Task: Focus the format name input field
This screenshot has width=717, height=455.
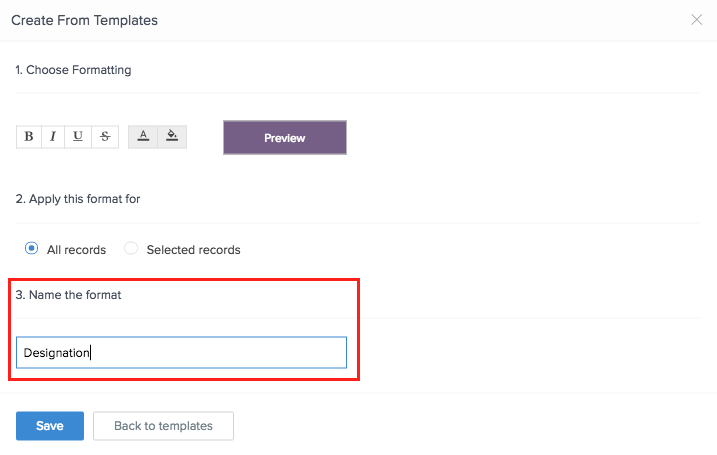Action: pyautogui.click(x=182, y=353)
